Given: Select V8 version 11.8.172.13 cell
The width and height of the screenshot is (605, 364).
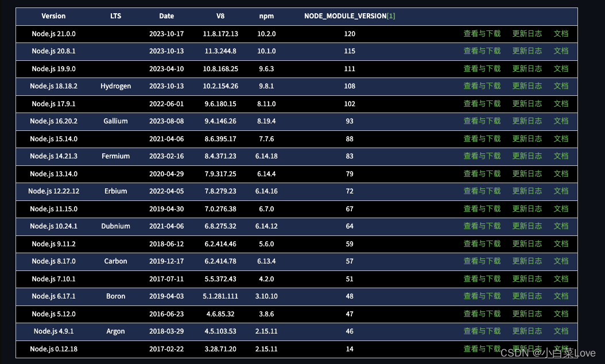Looking at the screenshot, I should coord(220,33).
